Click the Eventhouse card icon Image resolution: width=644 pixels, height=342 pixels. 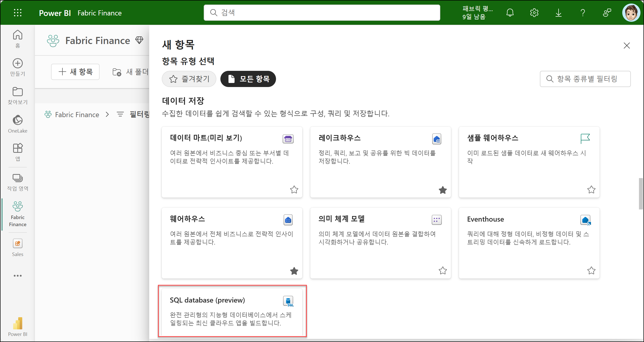[x=586, y=220]
